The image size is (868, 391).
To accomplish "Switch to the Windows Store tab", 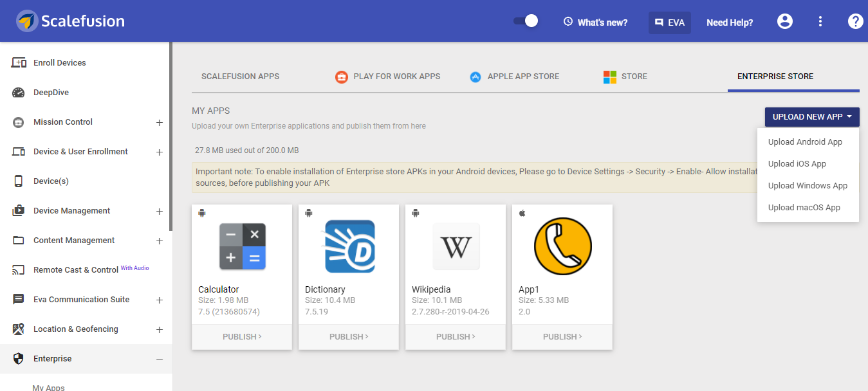I will (x=634, y=76).
